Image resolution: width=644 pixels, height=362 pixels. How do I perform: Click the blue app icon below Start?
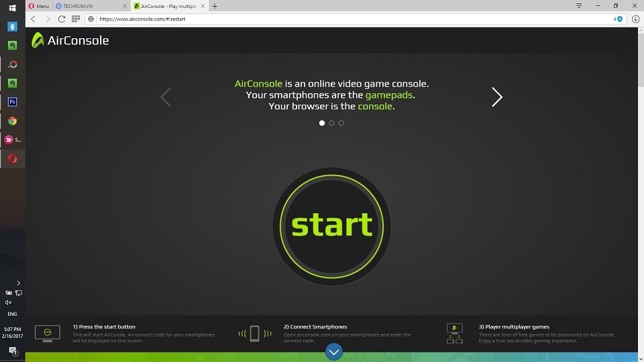tap(12, 27)
